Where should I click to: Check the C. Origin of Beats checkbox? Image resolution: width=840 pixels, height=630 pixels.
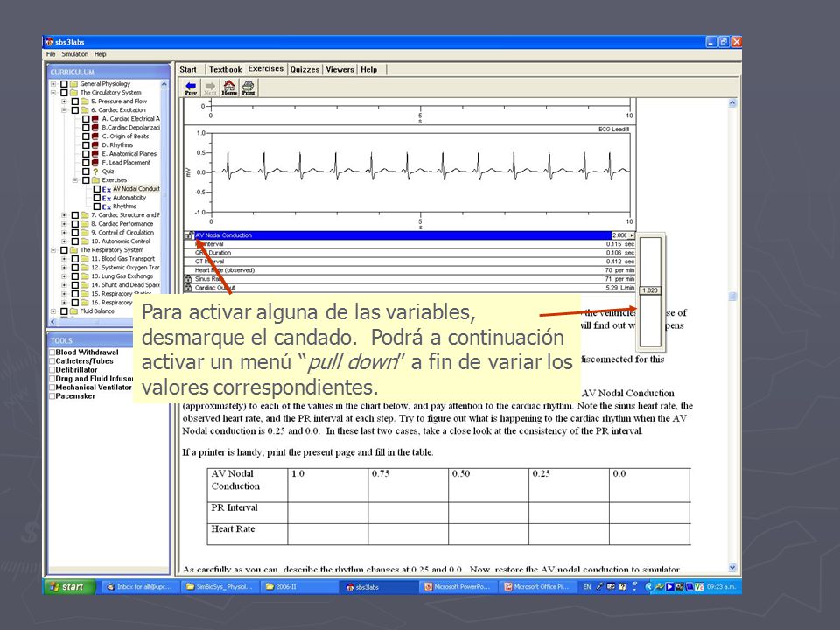(x=86, y=136)
